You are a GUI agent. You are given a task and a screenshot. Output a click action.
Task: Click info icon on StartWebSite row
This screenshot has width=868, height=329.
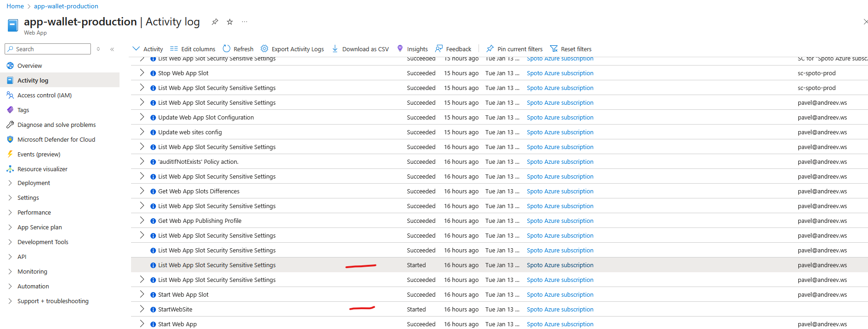pos(153,310)
